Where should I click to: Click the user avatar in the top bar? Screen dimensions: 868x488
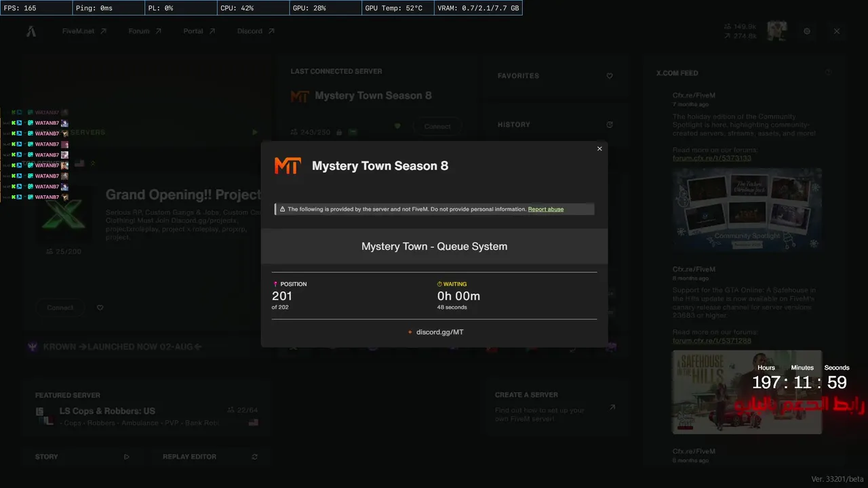pyautogui.click(x=777, y=30)
